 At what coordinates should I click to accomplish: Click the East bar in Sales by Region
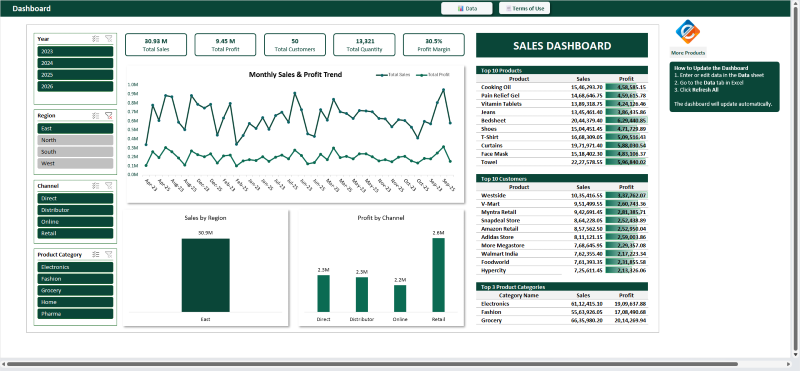206,275
